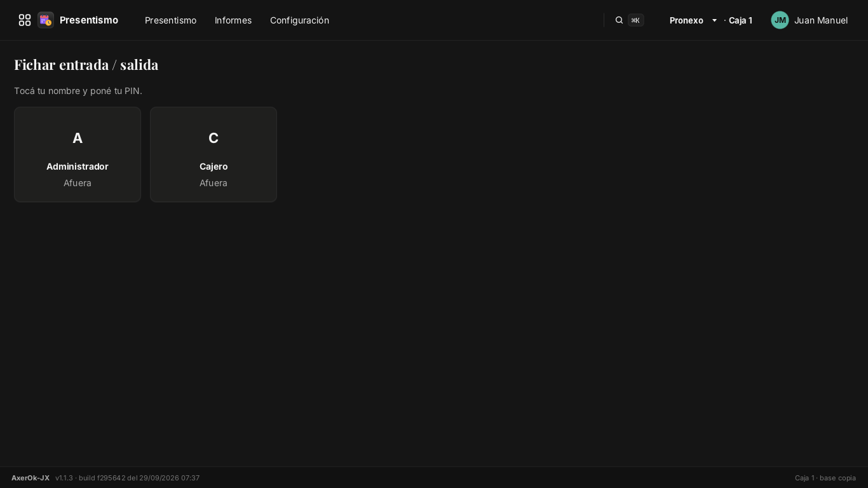
Task: Click the 'Fichar entrada / salida' heading
Action: [86, 65]
